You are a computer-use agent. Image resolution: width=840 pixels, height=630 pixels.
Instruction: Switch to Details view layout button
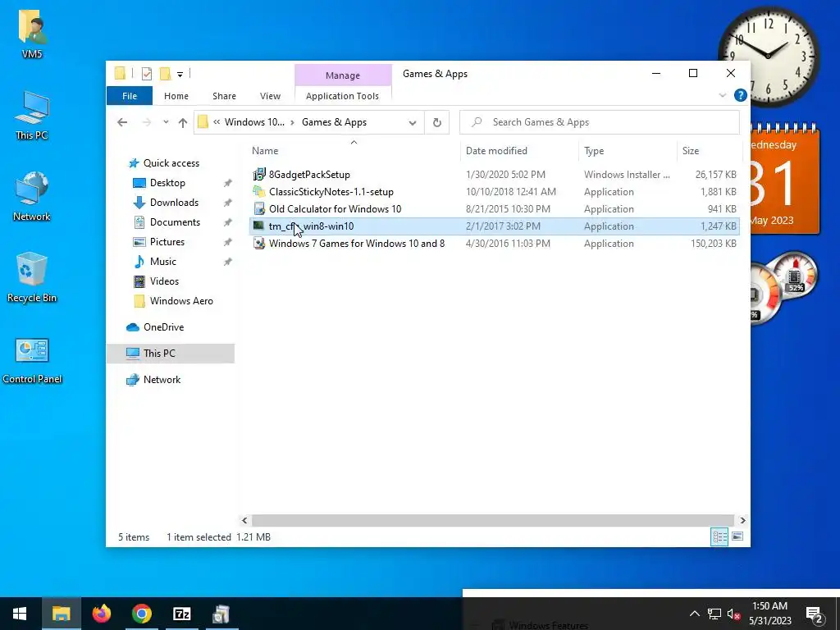[719, 536]
